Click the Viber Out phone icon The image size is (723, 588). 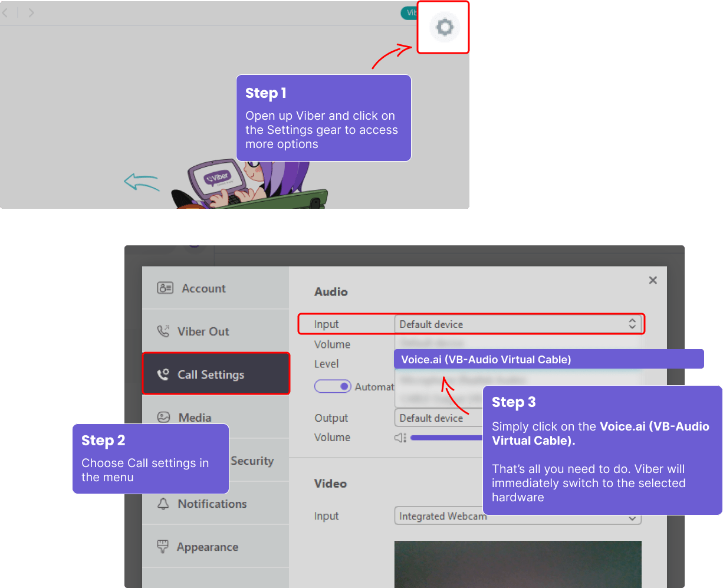(x=165, y=331)
